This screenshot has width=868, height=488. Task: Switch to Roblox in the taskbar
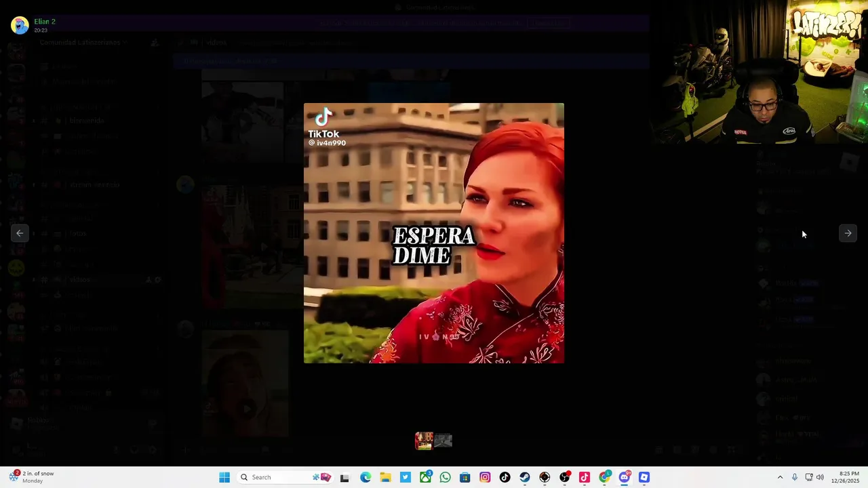pyautogui.click(x=644, y=477)
